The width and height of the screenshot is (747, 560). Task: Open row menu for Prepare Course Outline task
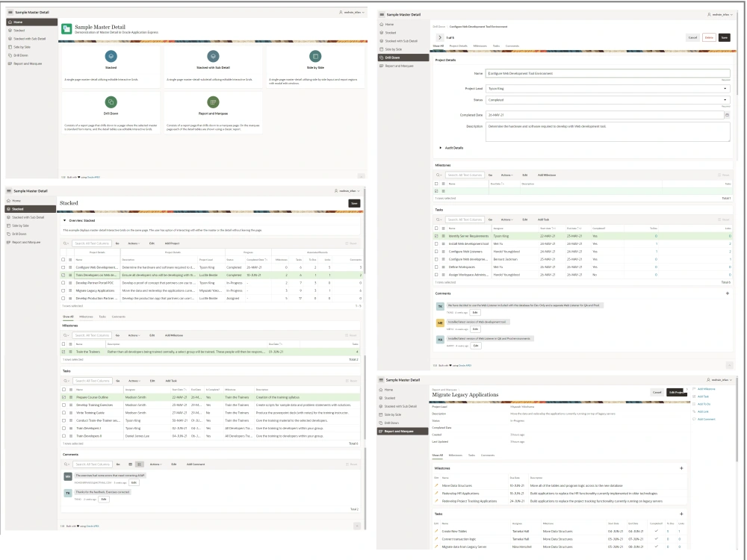tap(71, 397)
